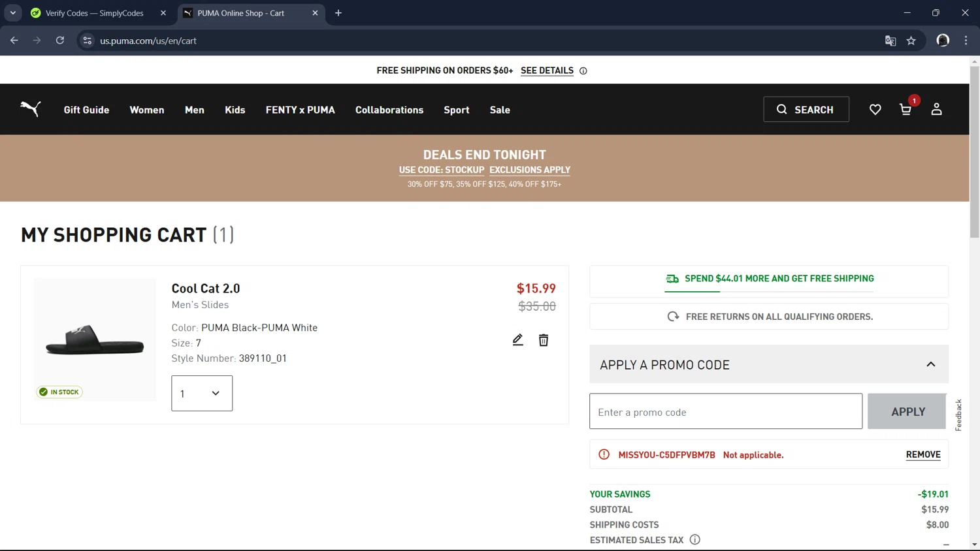This screenshot has height=551, width=980.
Task: Open the Chrome three-dot menu
Action: (x=966, y=40)
